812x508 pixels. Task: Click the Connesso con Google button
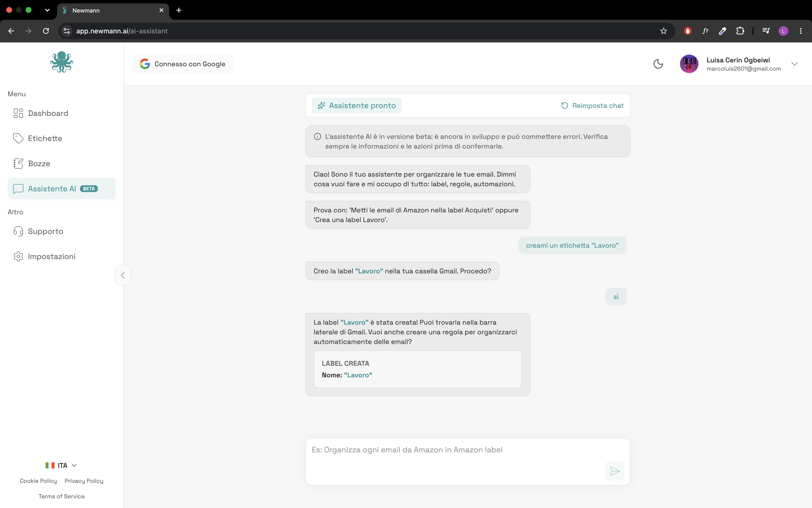pos(182,64)
